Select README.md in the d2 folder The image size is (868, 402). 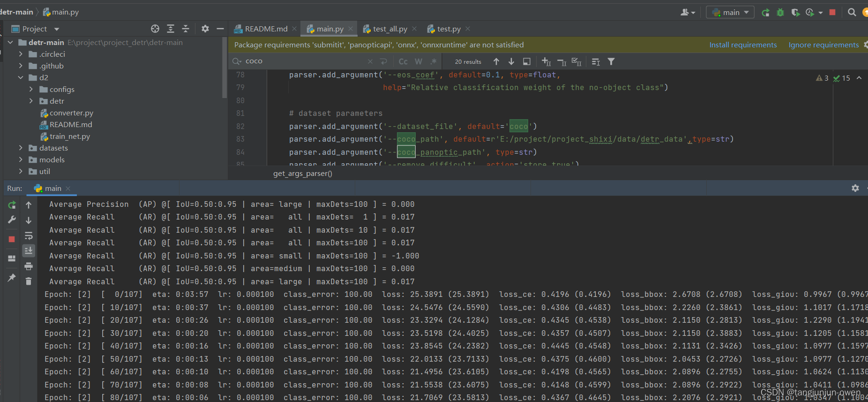pyautogui.click(x=71, y=125)
